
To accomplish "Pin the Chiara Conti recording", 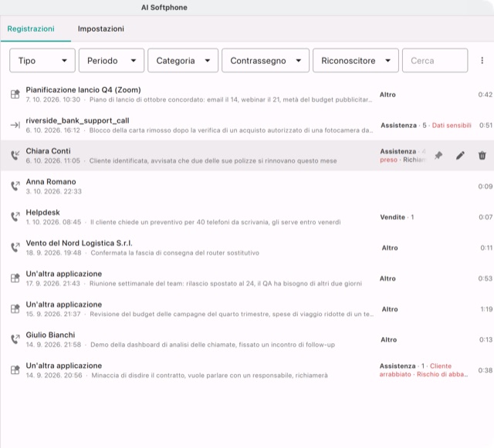I will [x=438, y=155].
